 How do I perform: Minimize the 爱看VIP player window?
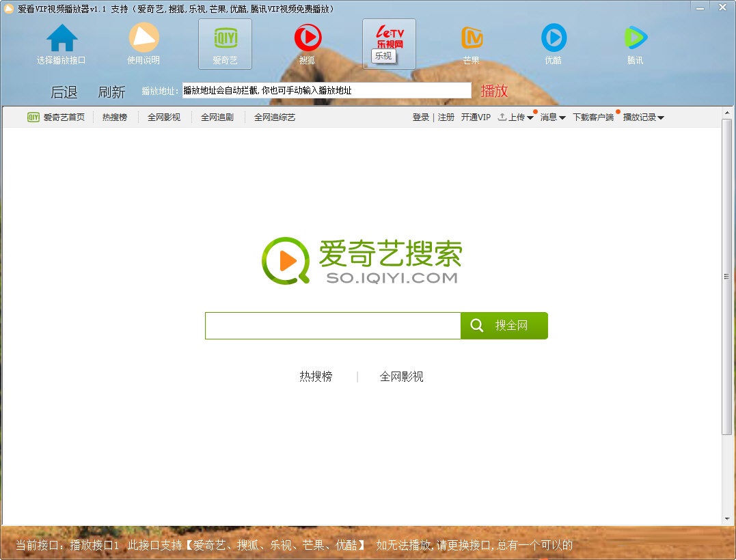[700, 8]
